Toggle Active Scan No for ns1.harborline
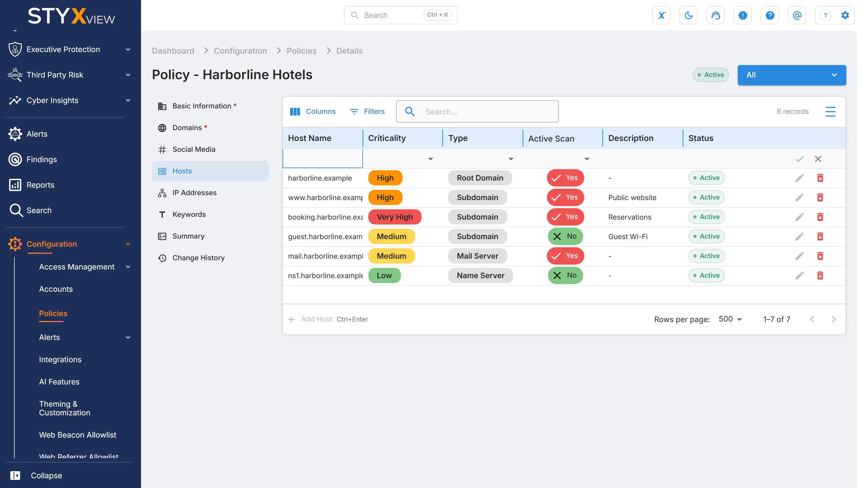 [565, 275]
